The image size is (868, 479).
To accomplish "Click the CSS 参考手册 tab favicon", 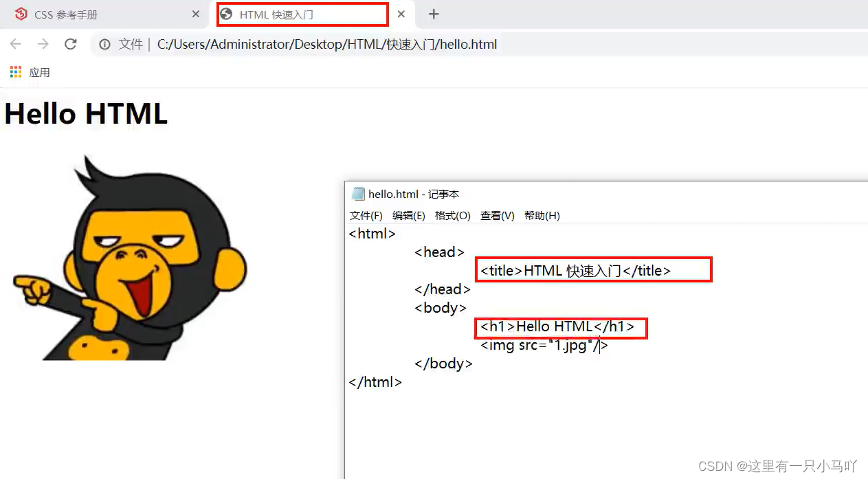I will [21, 14].
